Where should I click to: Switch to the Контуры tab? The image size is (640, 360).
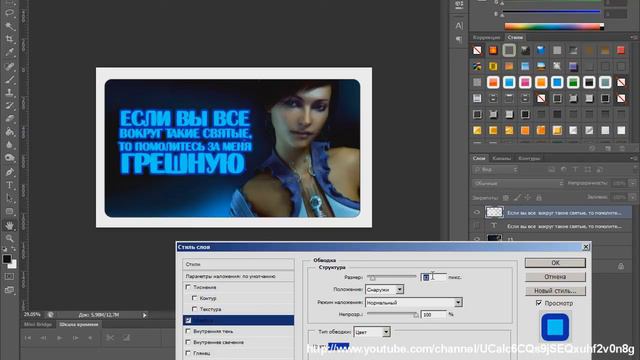click(x=529, y=158)
